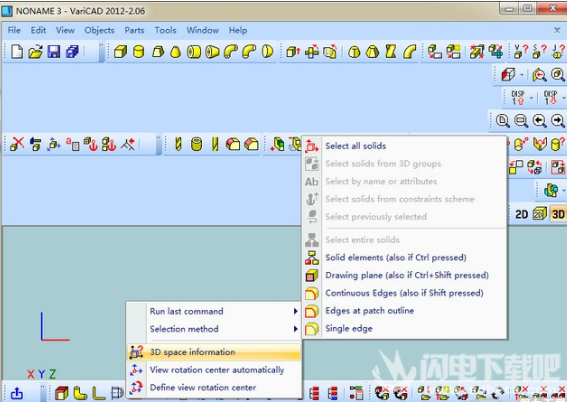Choose Continuous Edges selection option
The image size is (567, 402).
tap(404, 293)
